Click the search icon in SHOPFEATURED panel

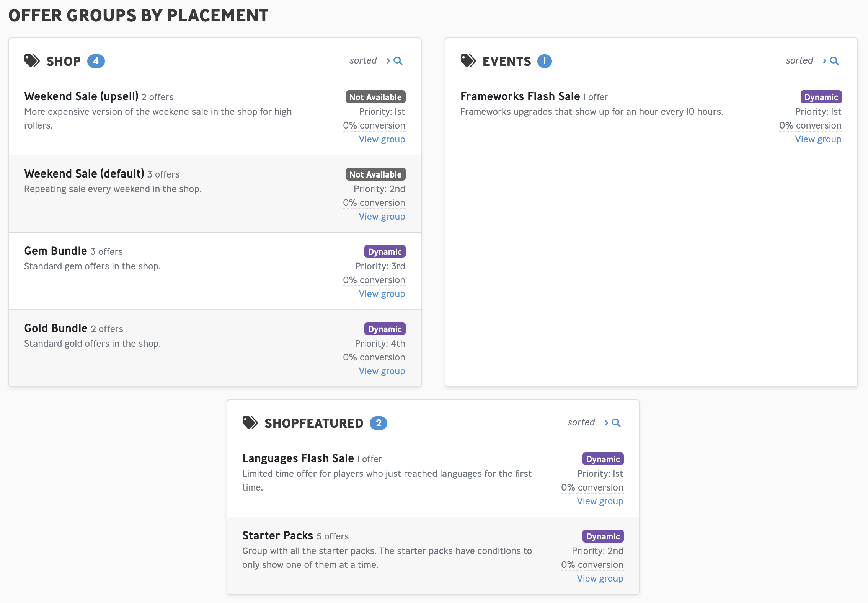[x=616, y=423]
